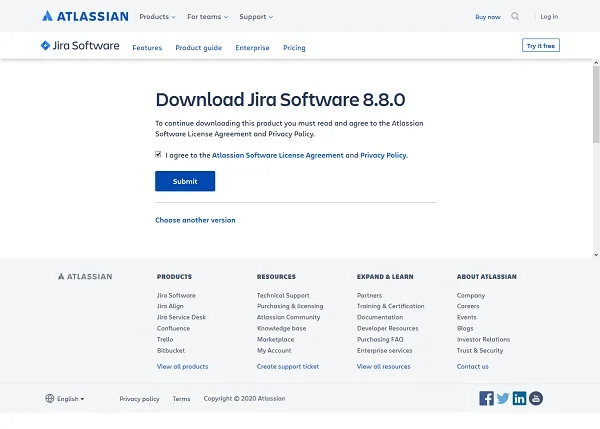The image size is (600, 429).
Task: Open Investor Relations link
Action: pyautogui.click(x=483, y=339)
